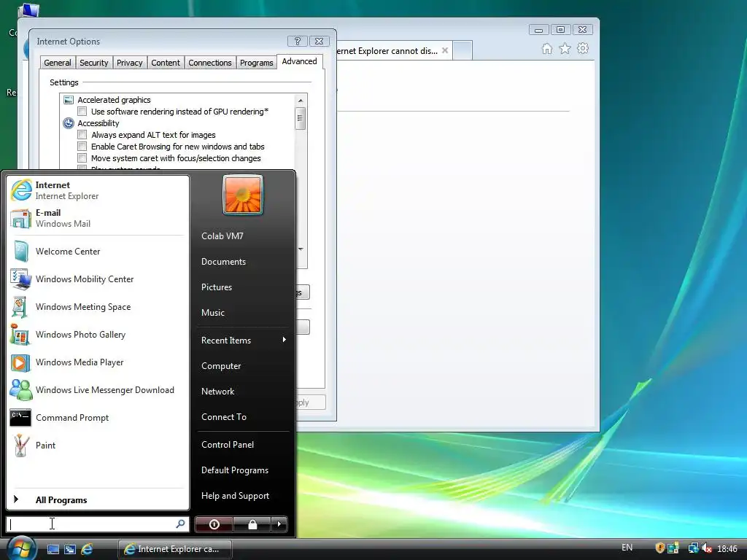Click the settings list scroll down arrow
Image resolution: width=747 pixels, height=560 pixels.
click(301, 249)
